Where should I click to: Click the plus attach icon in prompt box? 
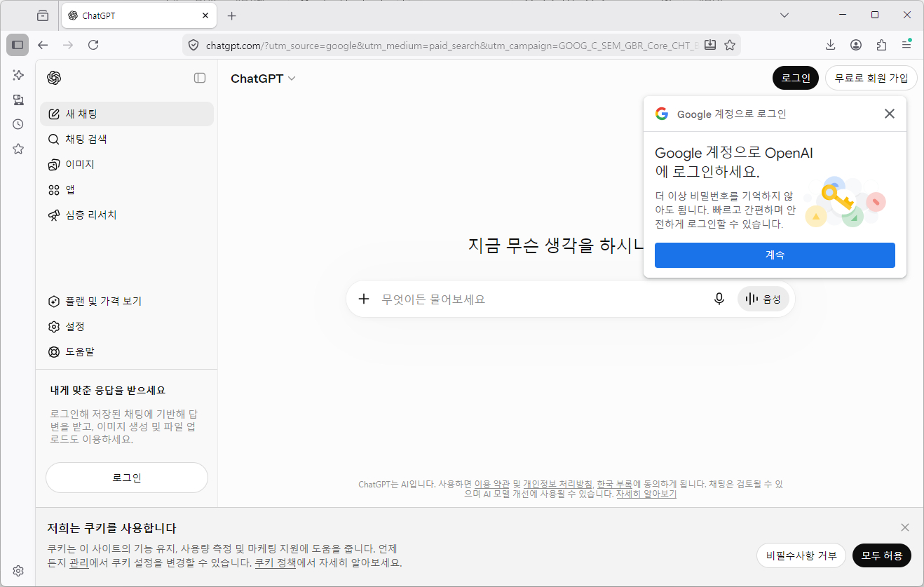(364, 299)
